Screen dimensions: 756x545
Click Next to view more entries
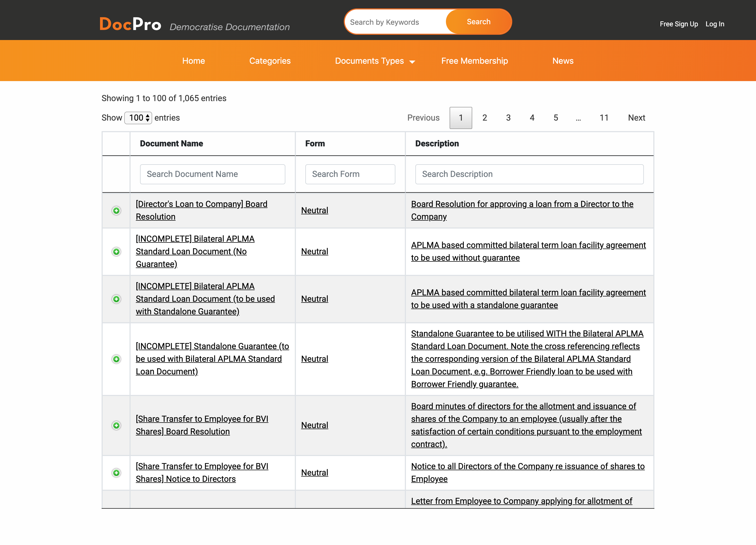point(636,118)
